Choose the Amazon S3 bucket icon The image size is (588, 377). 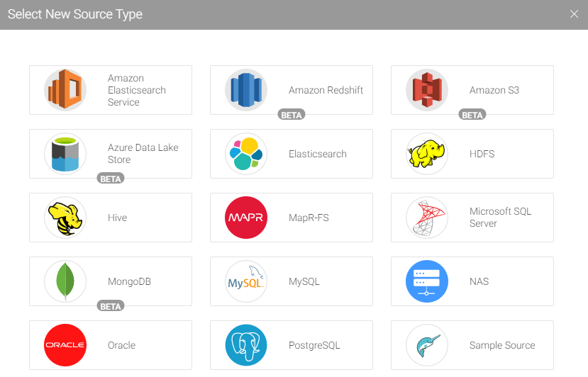(427, 90)
